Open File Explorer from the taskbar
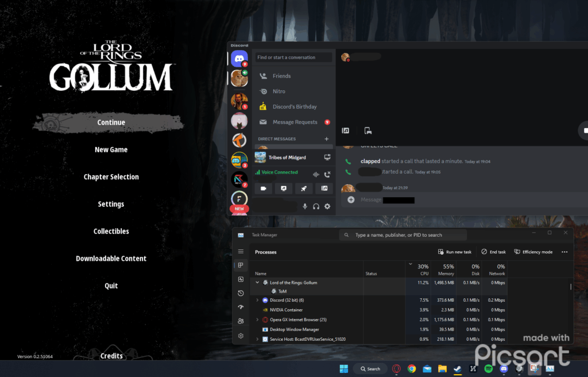This screenshot has width=588, height=377. coord(443,369)
